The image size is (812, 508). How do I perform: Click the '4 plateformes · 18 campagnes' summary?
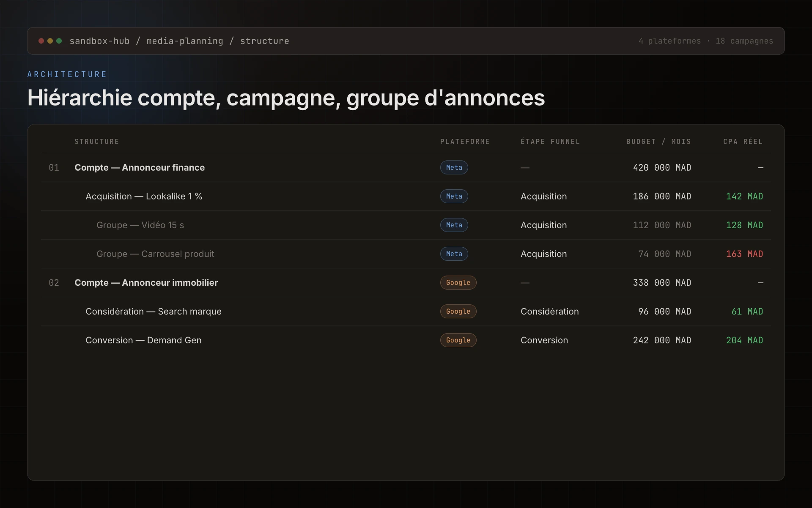(706, 41)
